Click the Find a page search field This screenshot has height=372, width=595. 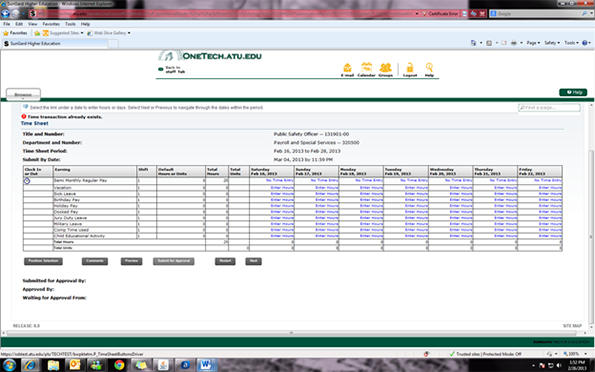pyautogui.click(x=549, y=108)
